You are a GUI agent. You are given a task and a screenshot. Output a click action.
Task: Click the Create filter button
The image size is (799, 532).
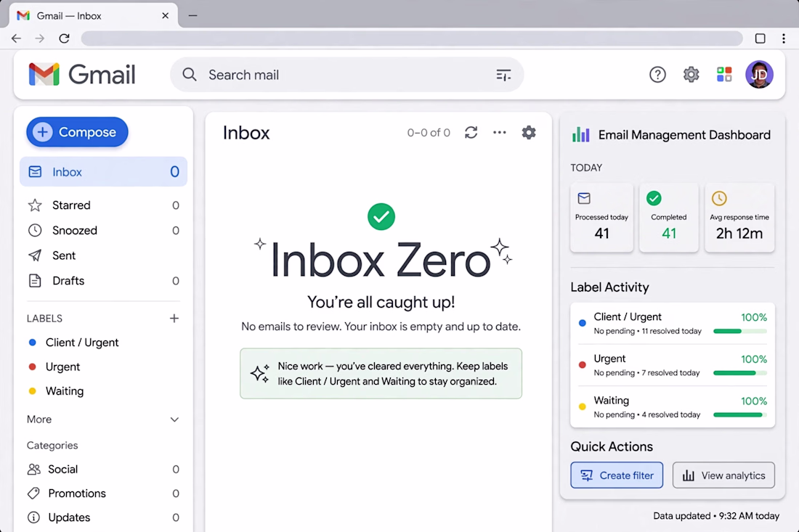click(x=617, y=475)
